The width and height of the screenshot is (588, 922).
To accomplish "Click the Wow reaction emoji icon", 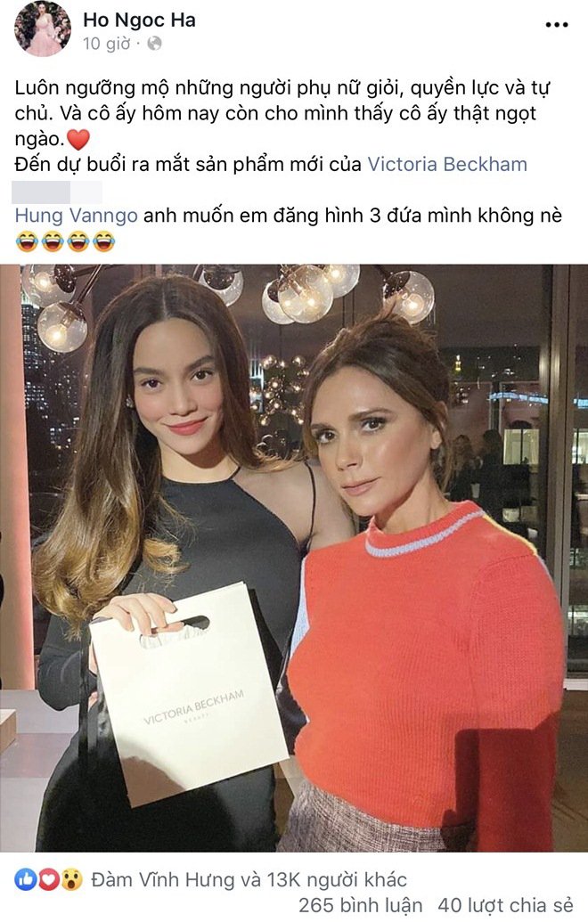I will coord(71,879).
